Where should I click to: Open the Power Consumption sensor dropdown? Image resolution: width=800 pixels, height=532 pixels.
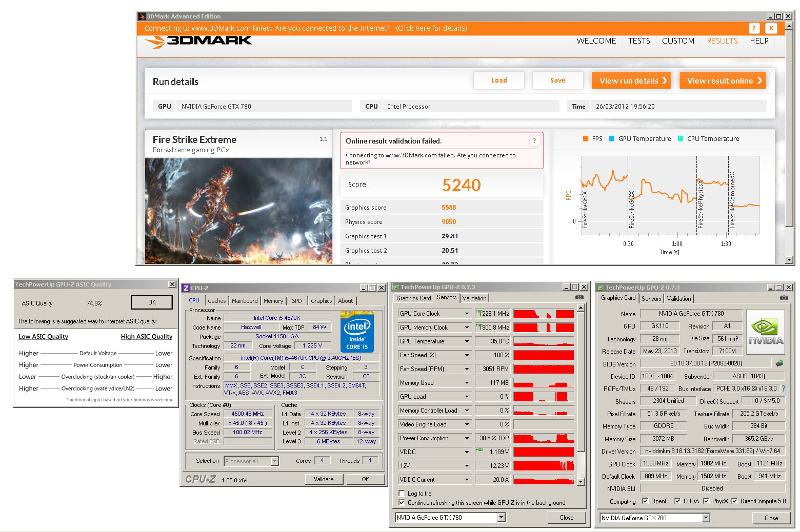467,438
